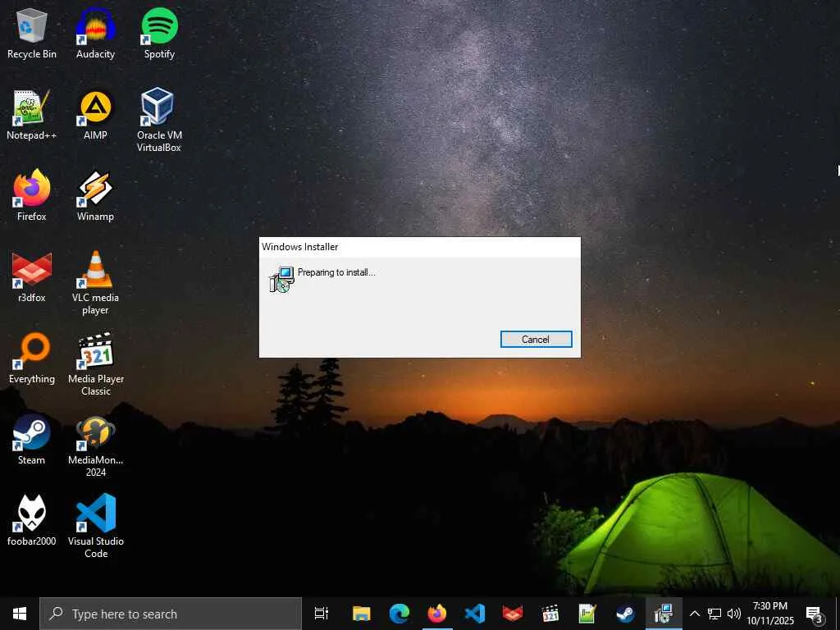Open Notepad++ from the taskbar
This screenshot has height=630, width=840.
587,614
